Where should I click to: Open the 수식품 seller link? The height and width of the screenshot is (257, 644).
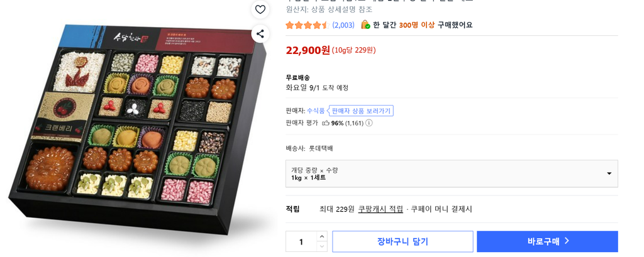(x=316, y=111)
